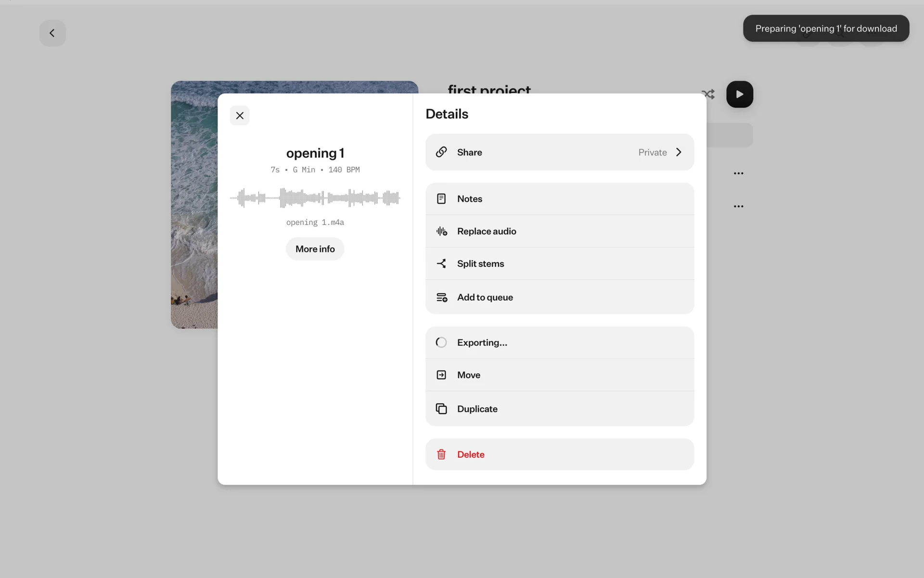Click the Replace audio waveform icon
This screenshot has height=578, width=924.
click(x=441, y=231)
